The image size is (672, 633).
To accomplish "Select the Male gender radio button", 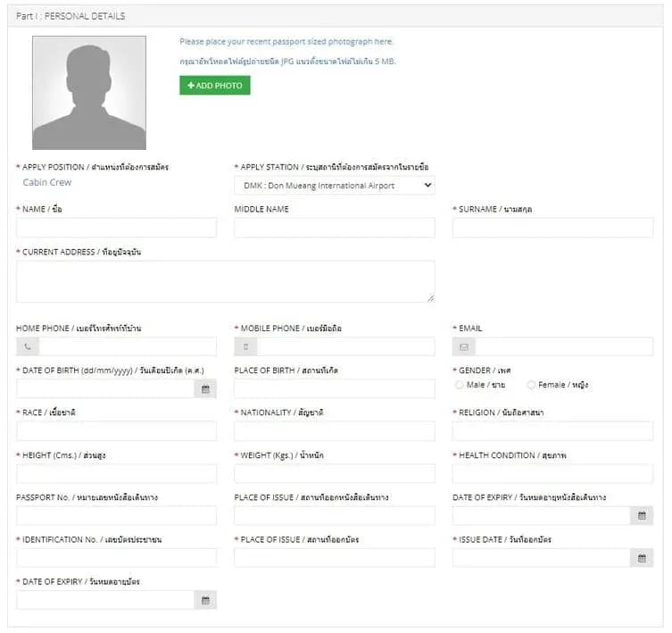I will (459, 385).
